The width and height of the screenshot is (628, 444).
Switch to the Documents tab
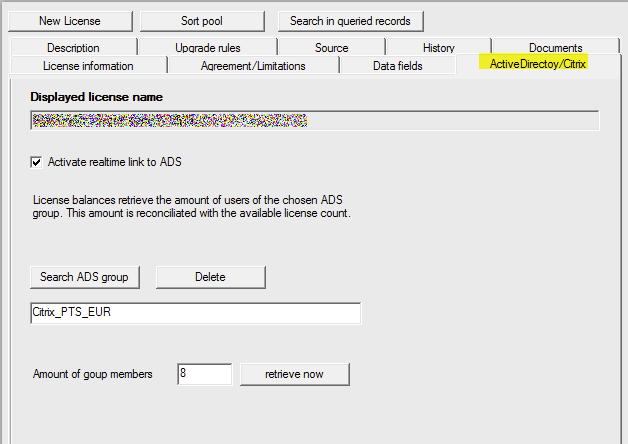[x=555, y=48]
